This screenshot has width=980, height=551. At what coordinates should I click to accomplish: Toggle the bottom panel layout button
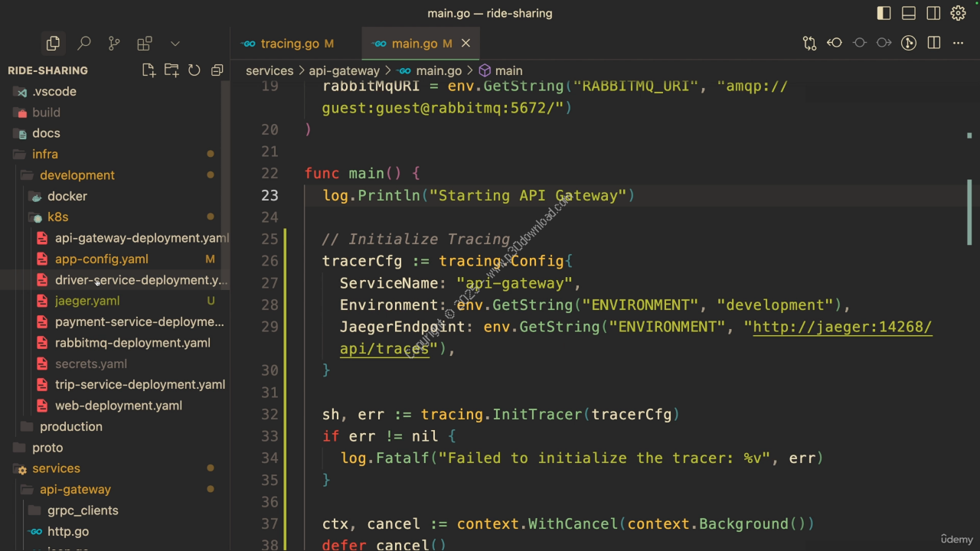pos(909,13)
